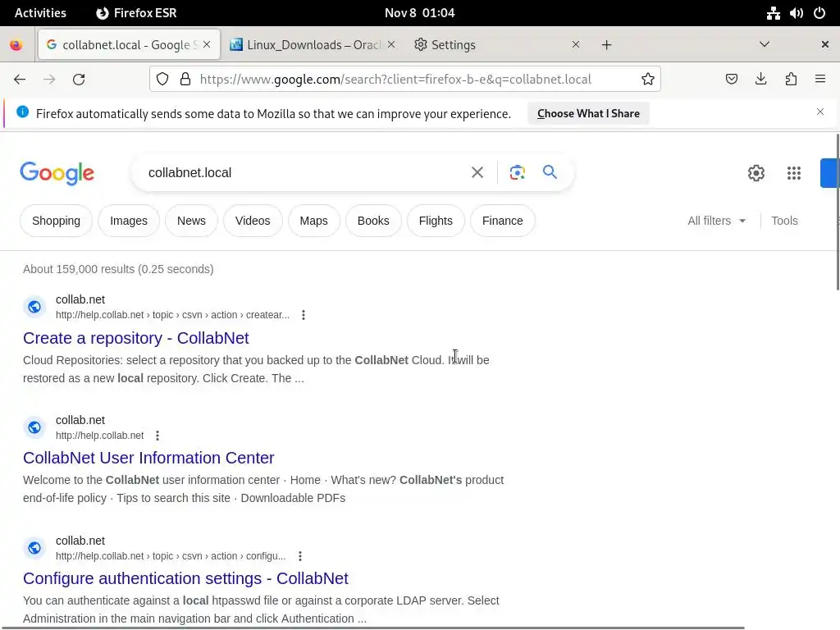Open the Activities overview

tap(40, 13)
